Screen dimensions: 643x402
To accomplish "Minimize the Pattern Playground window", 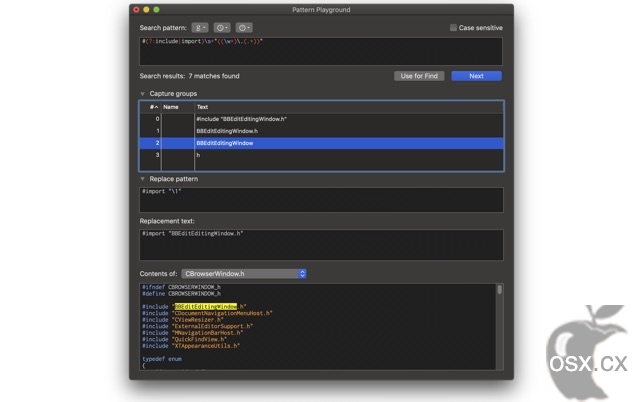I will coord(146,9).
